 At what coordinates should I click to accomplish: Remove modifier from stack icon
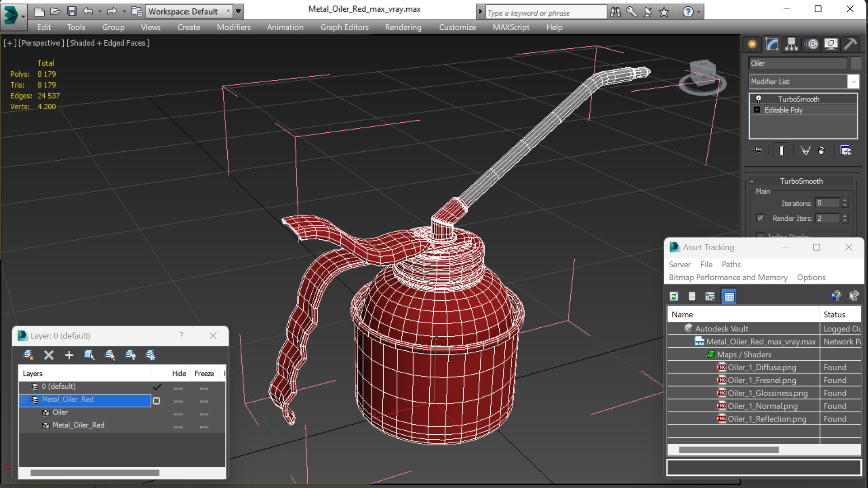(x=821, y=150)
